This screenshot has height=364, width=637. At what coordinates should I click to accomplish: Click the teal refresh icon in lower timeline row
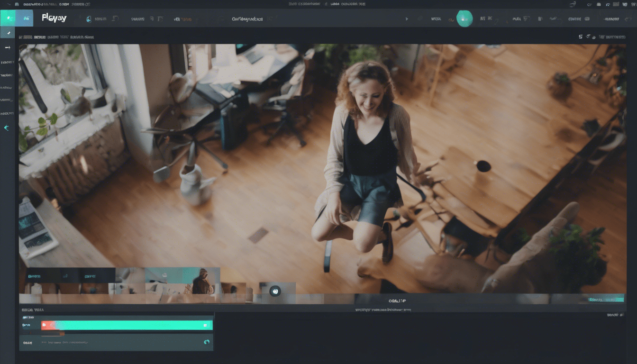coord(206,342)
